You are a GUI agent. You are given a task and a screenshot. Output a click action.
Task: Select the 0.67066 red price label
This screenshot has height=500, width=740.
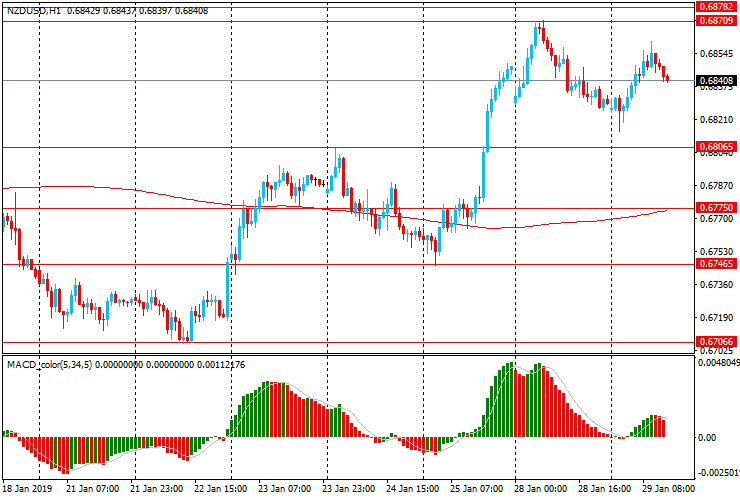pyautogui.click(x=716, y=342)
